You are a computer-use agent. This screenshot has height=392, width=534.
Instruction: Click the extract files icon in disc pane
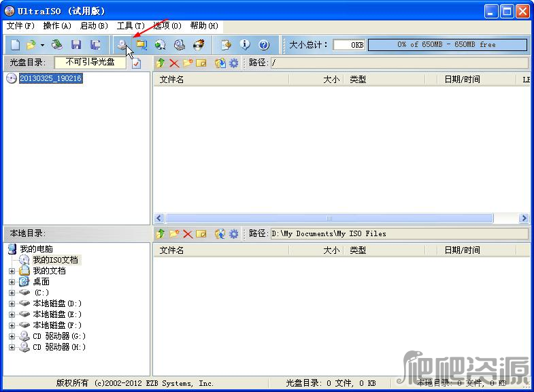(220, 63)
